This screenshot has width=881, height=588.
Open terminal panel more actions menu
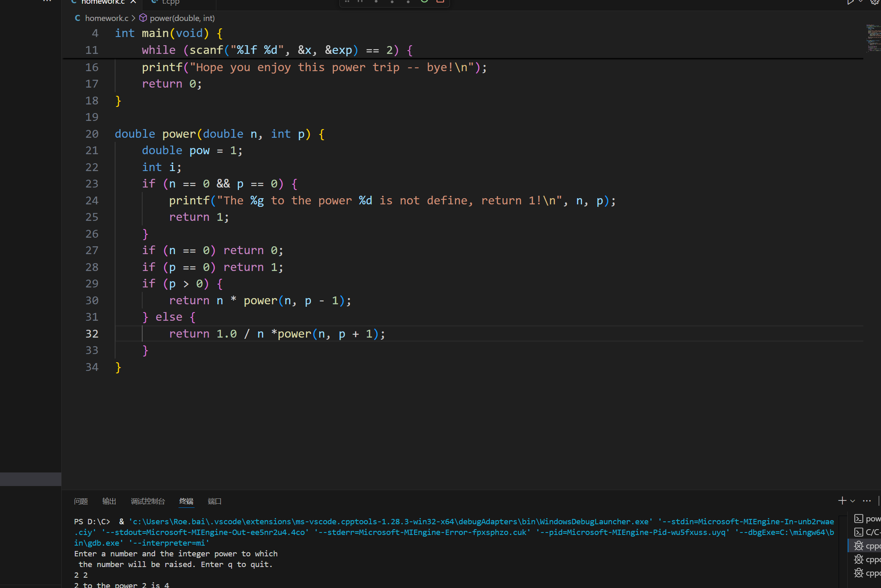(867, 500)
